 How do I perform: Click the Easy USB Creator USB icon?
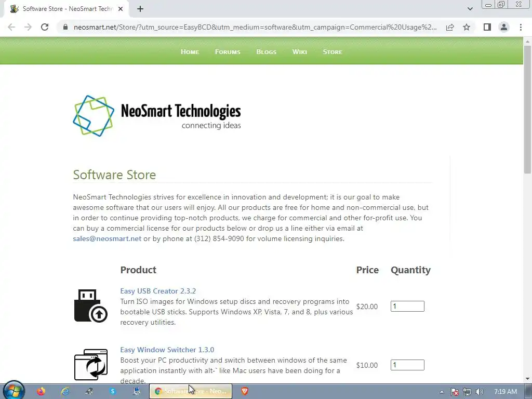[x=90, y=305]
